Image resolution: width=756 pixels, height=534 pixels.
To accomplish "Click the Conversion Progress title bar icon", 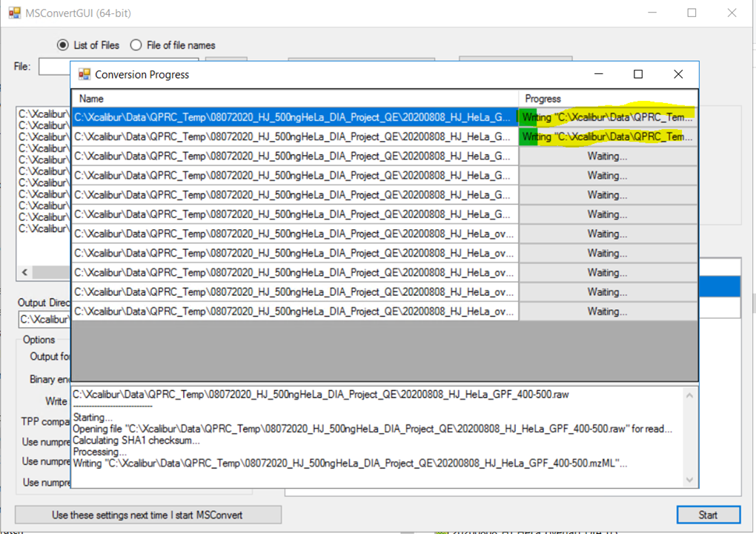I will tap(84, 74).
